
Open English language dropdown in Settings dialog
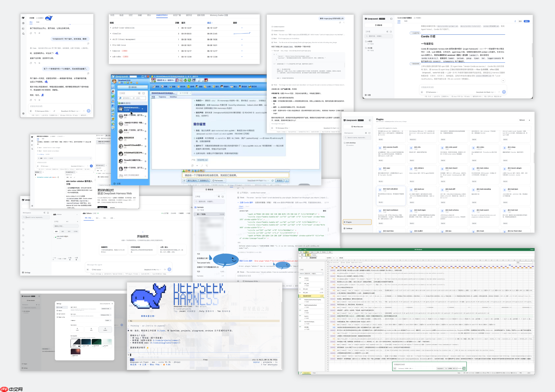point(108,320)
